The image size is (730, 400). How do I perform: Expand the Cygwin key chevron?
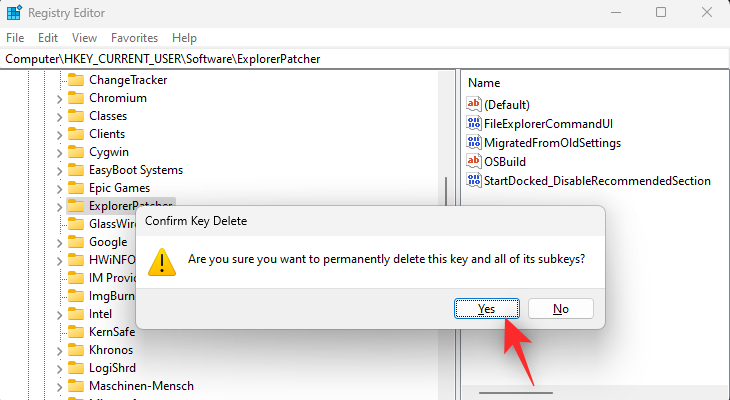click(x=59, y=152)
